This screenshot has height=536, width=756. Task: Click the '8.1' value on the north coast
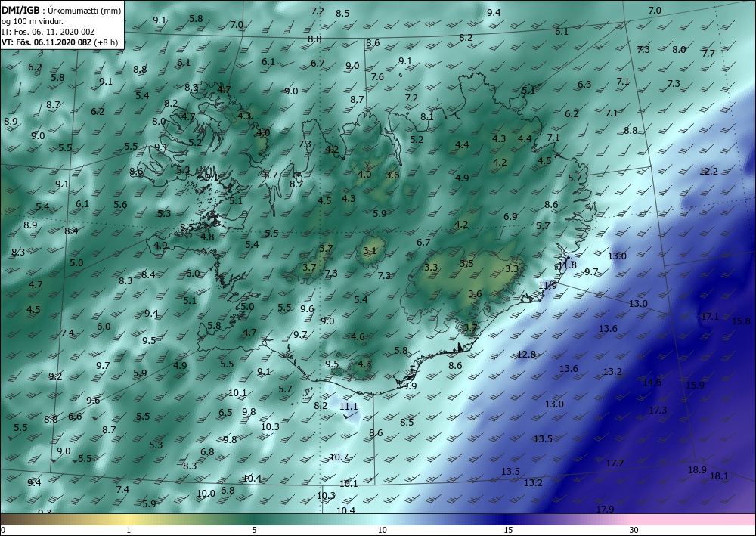coord(426,116)
